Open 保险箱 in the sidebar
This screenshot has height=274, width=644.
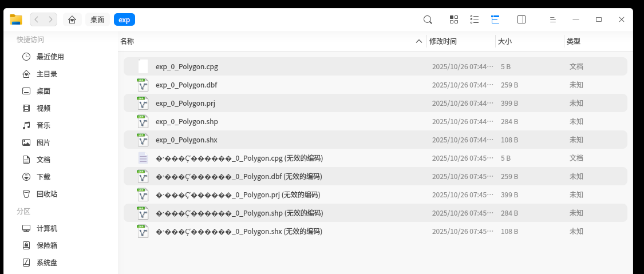(60, 245)
